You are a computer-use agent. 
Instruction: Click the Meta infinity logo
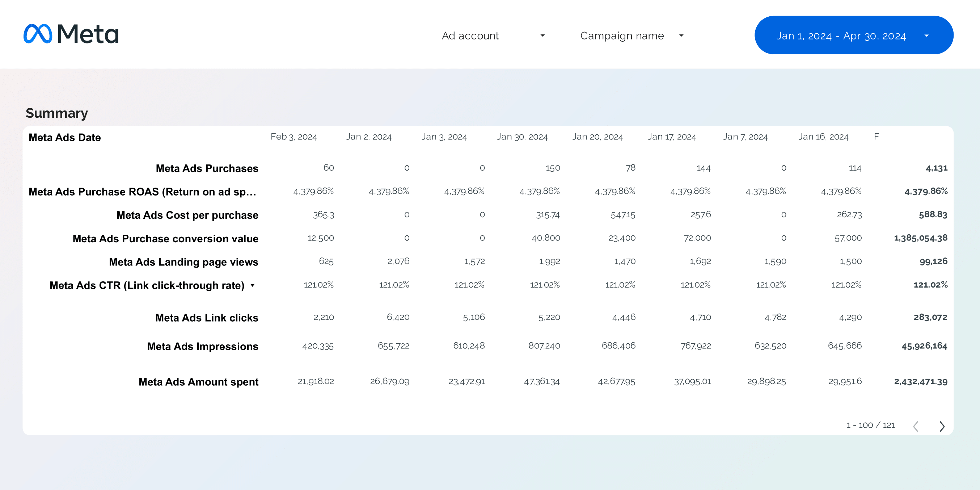38,34
